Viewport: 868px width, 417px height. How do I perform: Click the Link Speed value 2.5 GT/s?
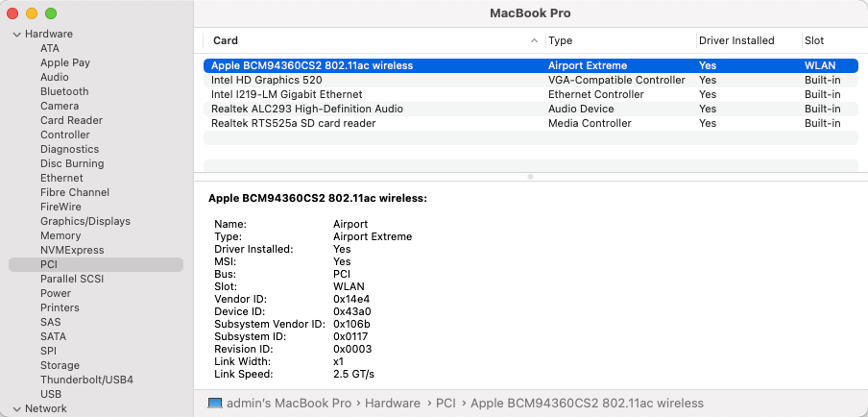[x=353, y=375]
